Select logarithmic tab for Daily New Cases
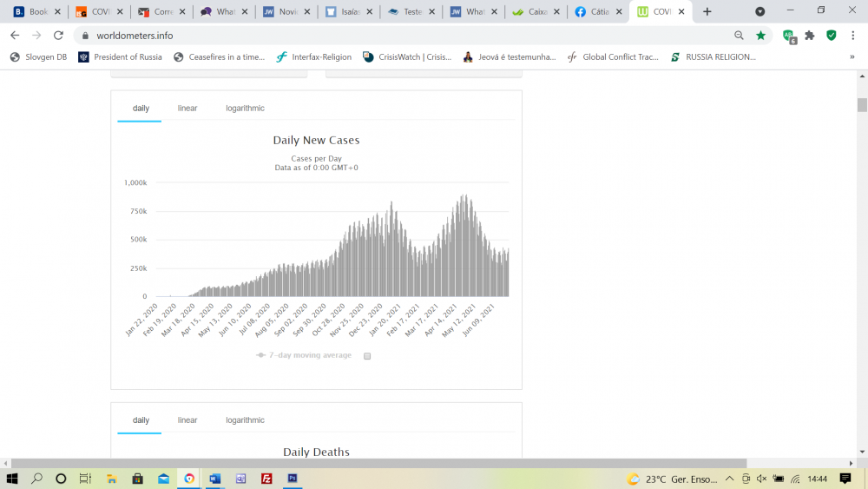 [x=245, y=109]
